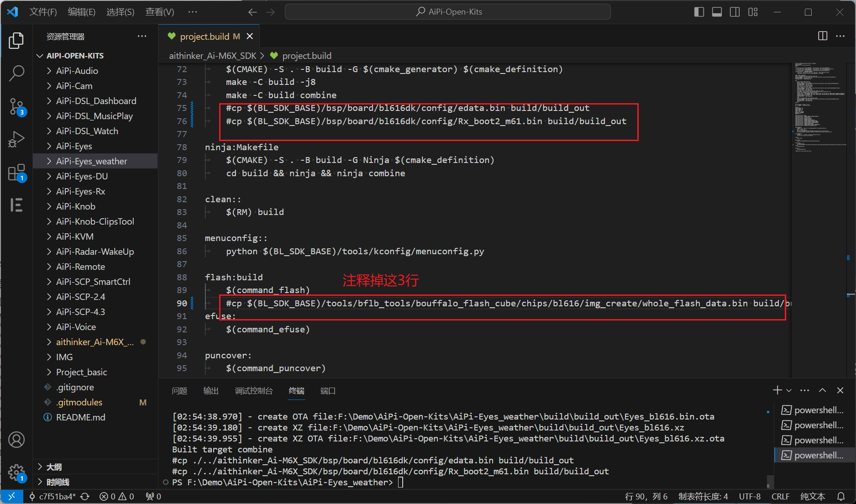Open the Extensions view
The image size is (856, 504).
(x=16, y=173)
